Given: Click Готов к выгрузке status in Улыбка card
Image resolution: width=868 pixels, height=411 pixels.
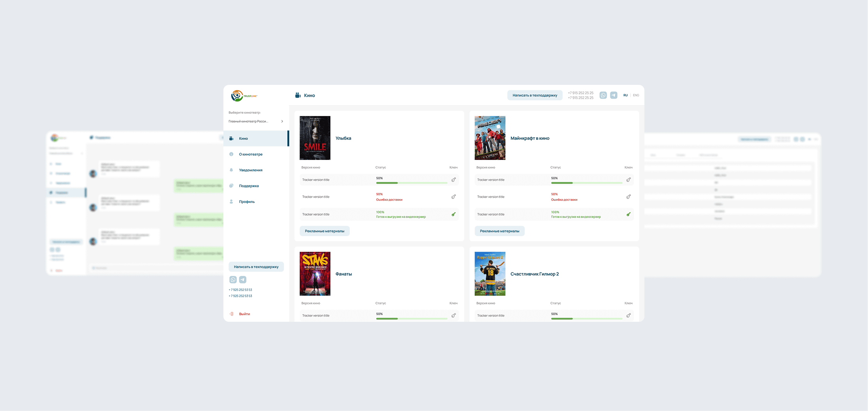Looking at the screenshot, I should pos(401,217).
